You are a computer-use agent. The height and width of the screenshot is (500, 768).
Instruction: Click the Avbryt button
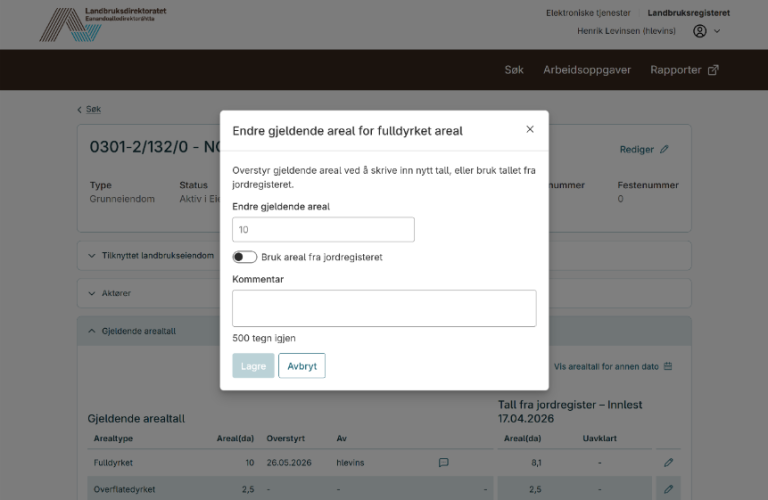[x=302, y=366]
